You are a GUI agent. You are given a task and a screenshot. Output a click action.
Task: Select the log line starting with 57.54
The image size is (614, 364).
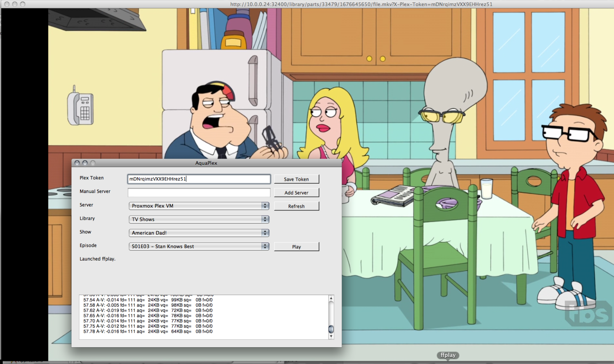148,300
